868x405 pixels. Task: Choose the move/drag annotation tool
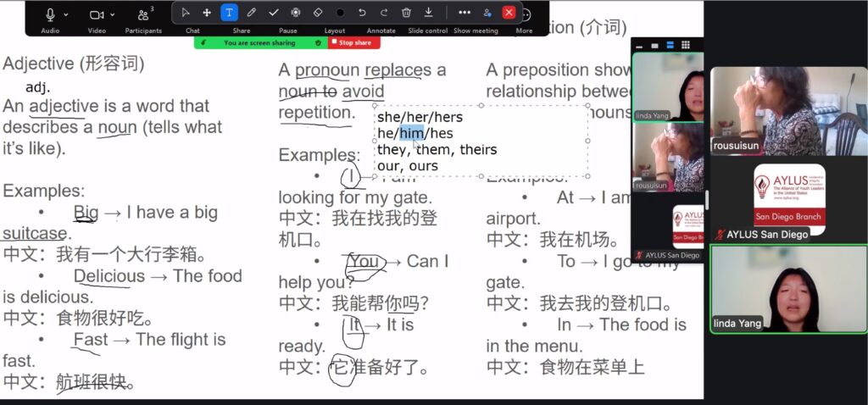tap(207, 13)
